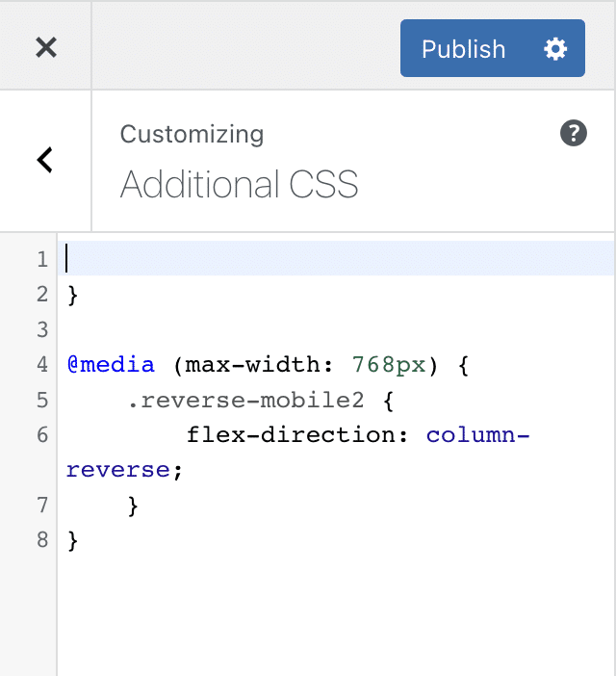Open publish settings gear icon
The height and width of the screenshot is (676, 616).
pos(555,49)
